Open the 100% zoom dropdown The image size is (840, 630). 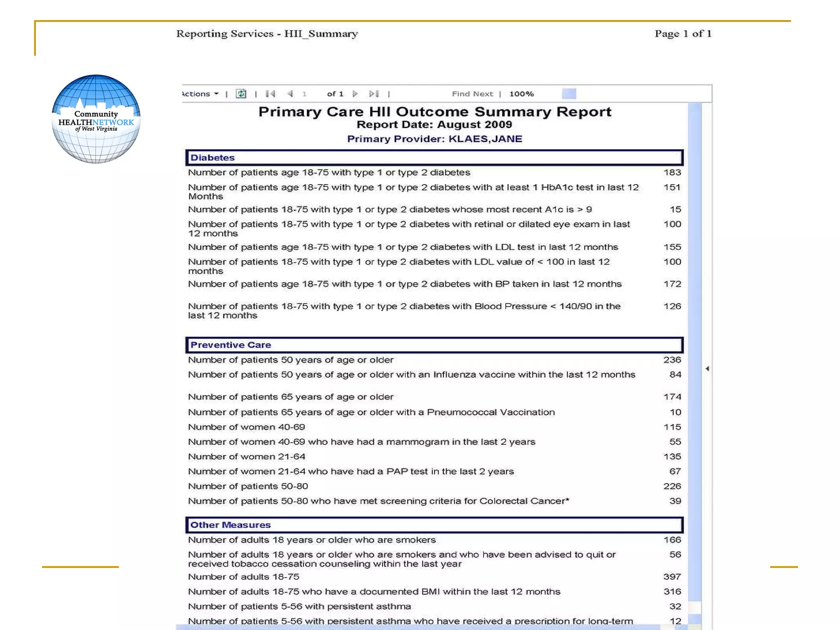click(522, 94)
